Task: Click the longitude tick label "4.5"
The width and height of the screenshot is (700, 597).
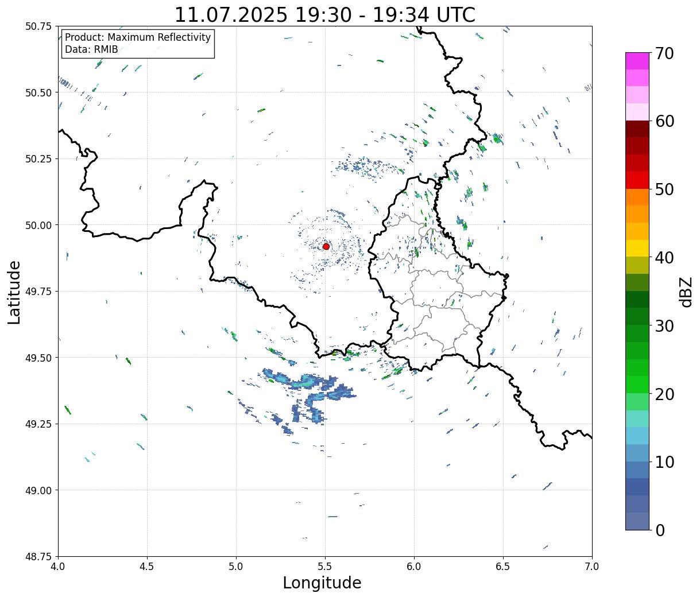Action: 147,567
